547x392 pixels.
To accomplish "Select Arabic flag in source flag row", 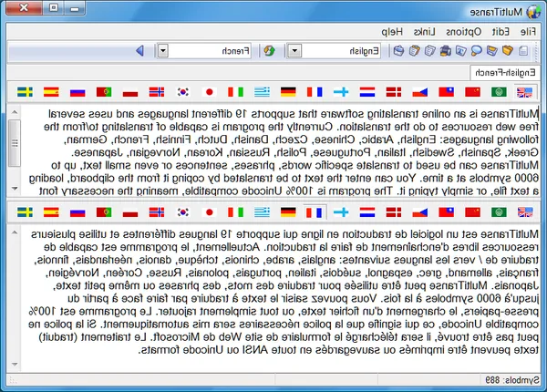I will click(x=499, y=92).
